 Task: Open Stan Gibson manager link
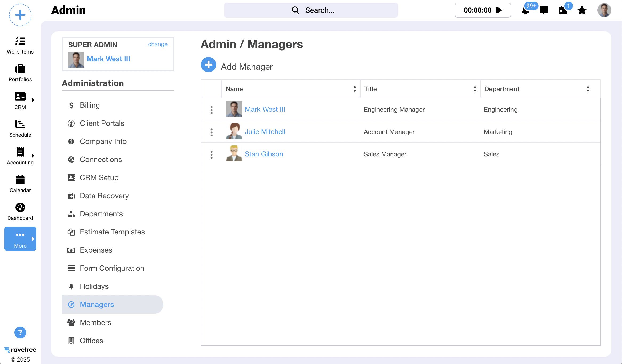pos(264,154)
